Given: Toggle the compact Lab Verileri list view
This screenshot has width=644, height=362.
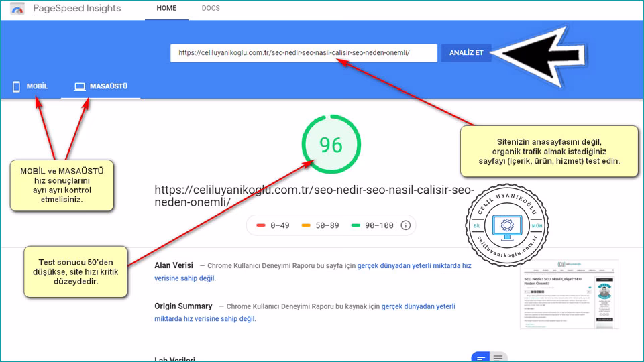Looking at the screenshot, I should [x=498, y=357].
